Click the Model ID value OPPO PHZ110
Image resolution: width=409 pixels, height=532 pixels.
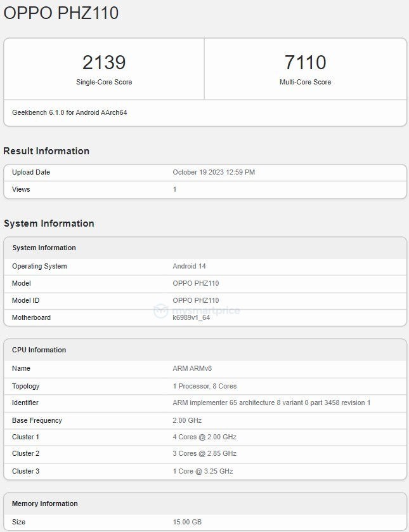[x=195, y=300]
